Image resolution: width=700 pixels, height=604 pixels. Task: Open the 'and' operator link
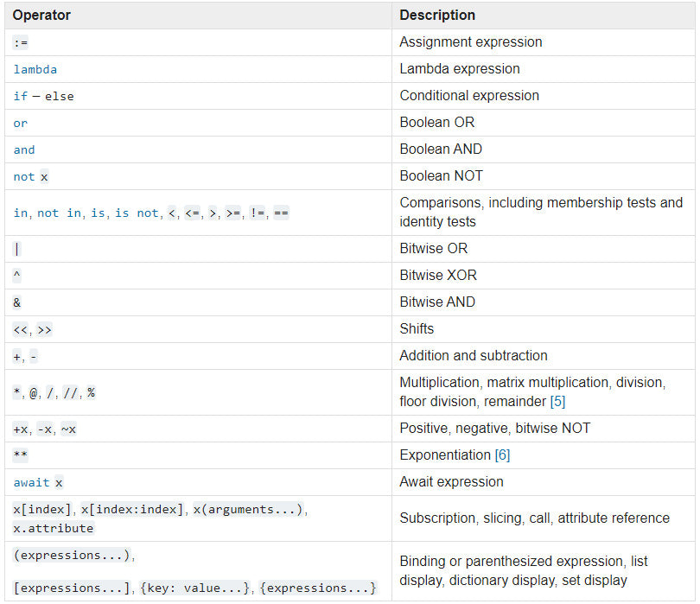point(24,149)
